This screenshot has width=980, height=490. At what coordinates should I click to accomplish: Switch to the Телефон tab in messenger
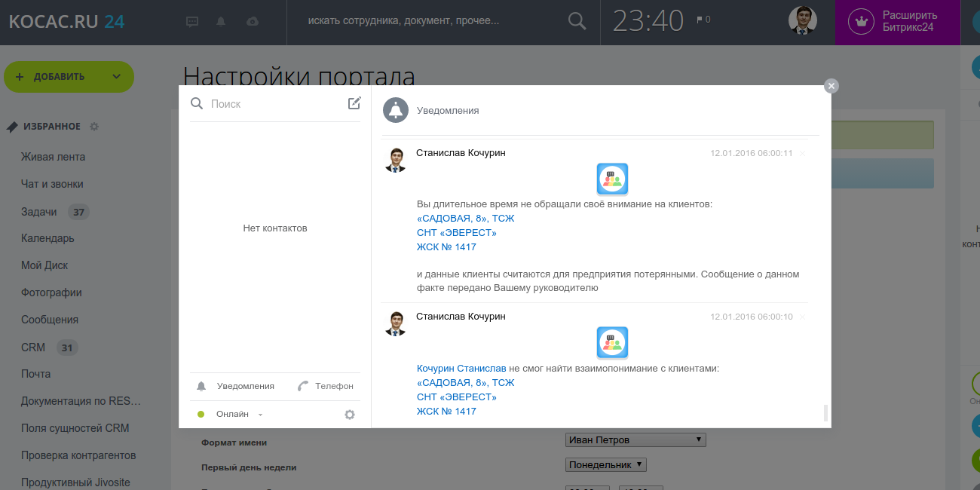point(326,386)
